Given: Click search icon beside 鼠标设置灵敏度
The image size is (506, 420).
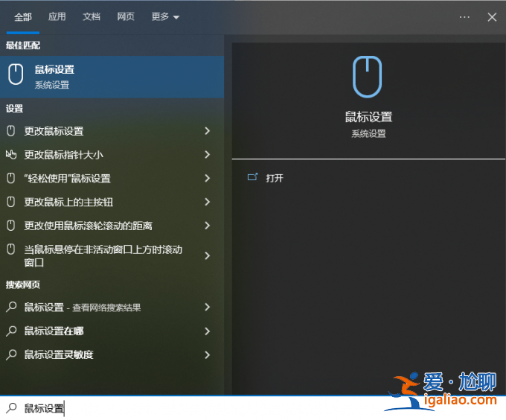Looking at the screenshot, I should (11, 354).
